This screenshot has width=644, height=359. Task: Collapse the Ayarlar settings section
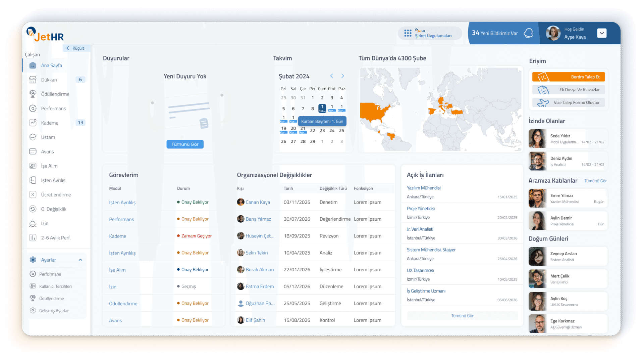tap(80, 260)
